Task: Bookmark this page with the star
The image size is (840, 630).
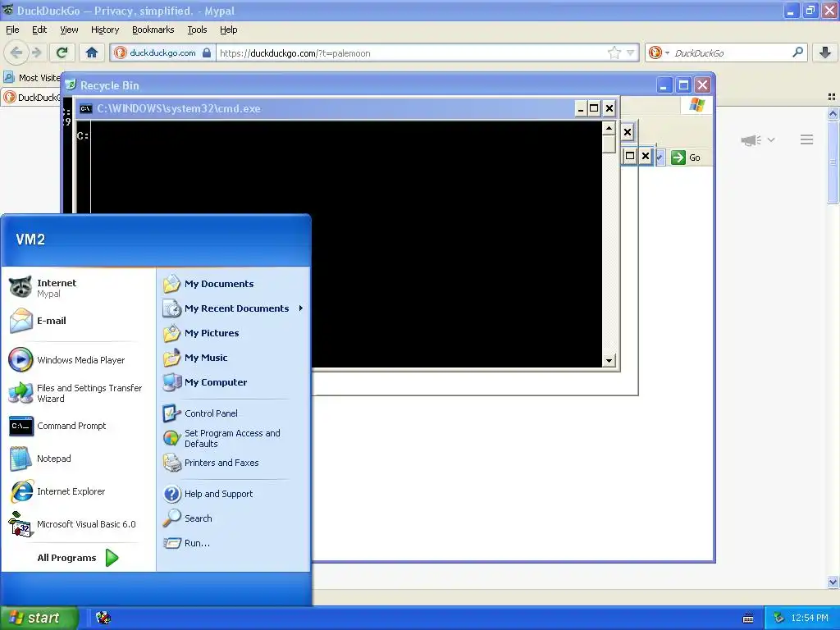Action: click(x=614, y=52)
